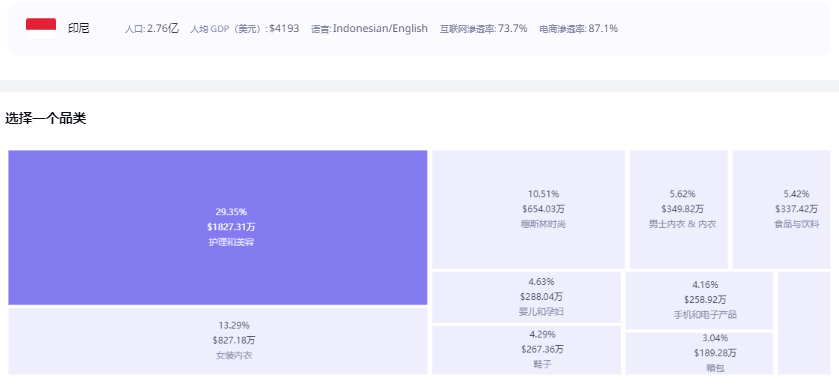Select the 婴儿和孕妇 4.63% tile
Image resolution: width=839 pixels, height=385 pixels.
coord(527,297)
